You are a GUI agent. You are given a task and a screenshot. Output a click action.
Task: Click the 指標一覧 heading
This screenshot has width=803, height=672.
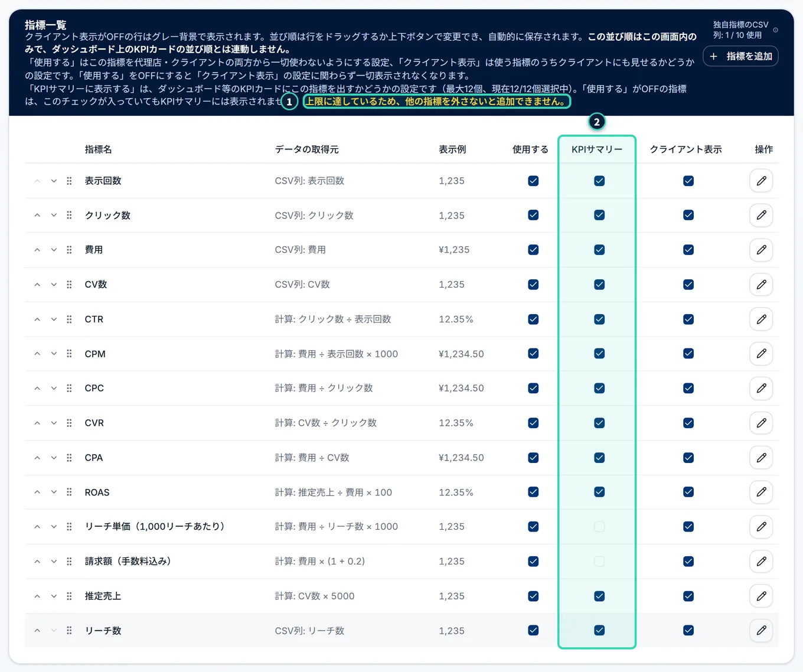click(45, 25)
